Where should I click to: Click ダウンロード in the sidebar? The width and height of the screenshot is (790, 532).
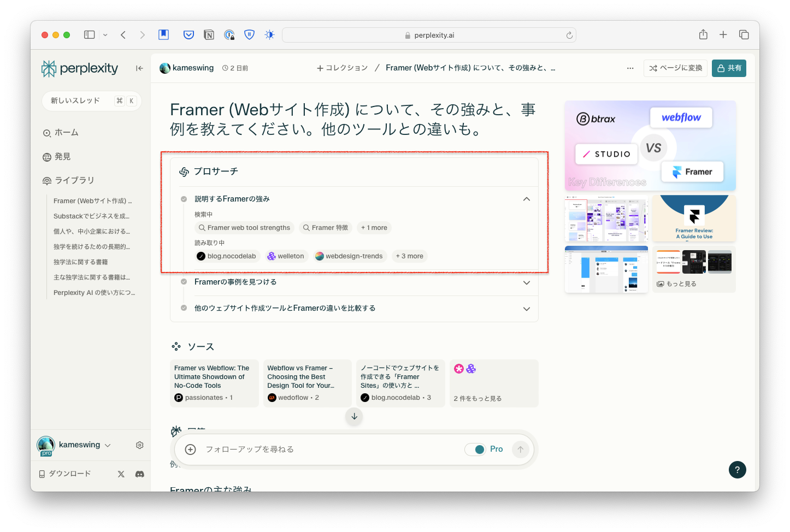65,474
